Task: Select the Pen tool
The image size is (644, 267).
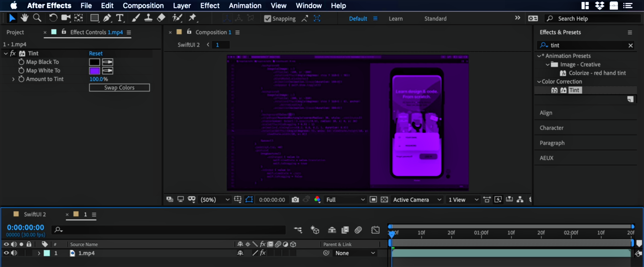Action: click(x=107, y=18)
